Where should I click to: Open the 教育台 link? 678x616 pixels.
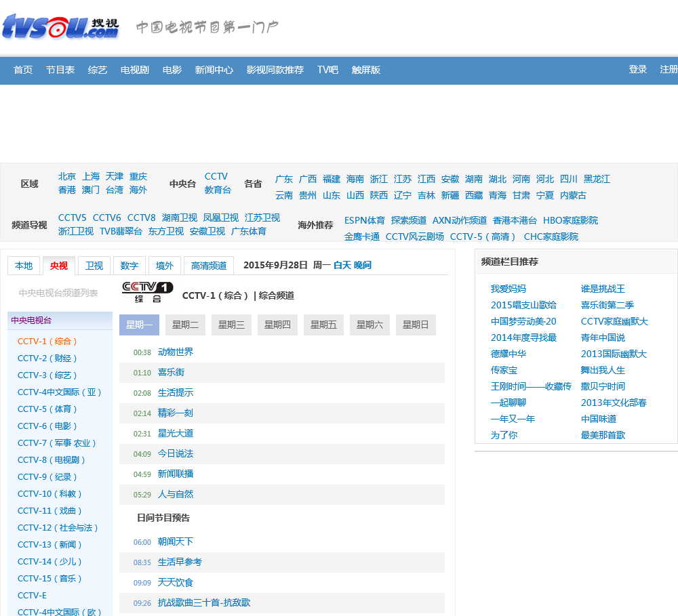(x=218, y=190)
